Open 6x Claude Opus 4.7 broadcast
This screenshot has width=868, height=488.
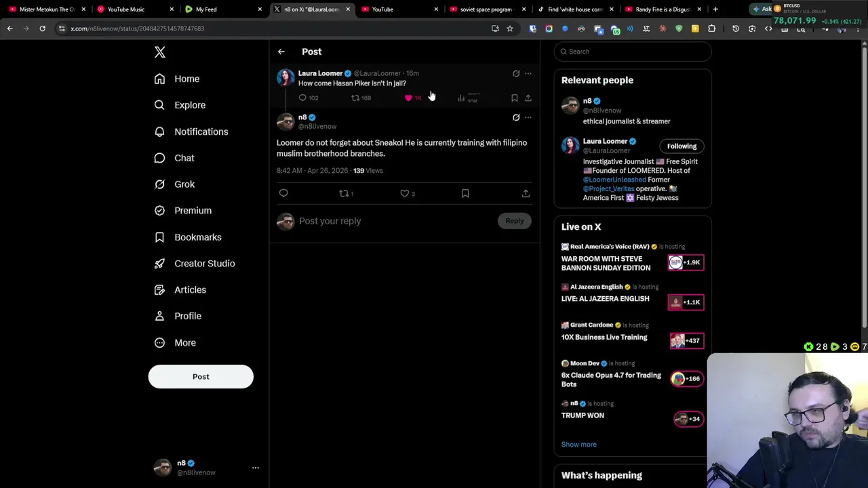click(611, 380)
